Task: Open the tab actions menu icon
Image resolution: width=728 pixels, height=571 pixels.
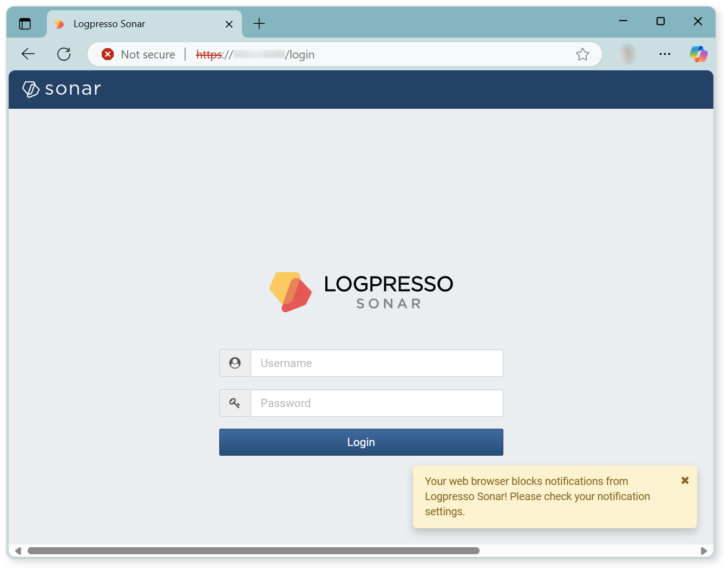Action: tap(25, 24)
